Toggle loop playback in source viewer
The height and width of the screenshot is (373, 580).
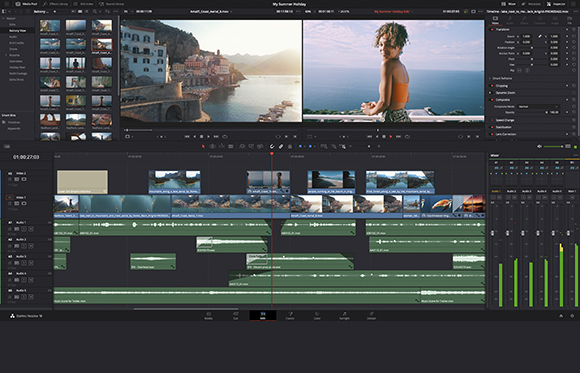225,137
